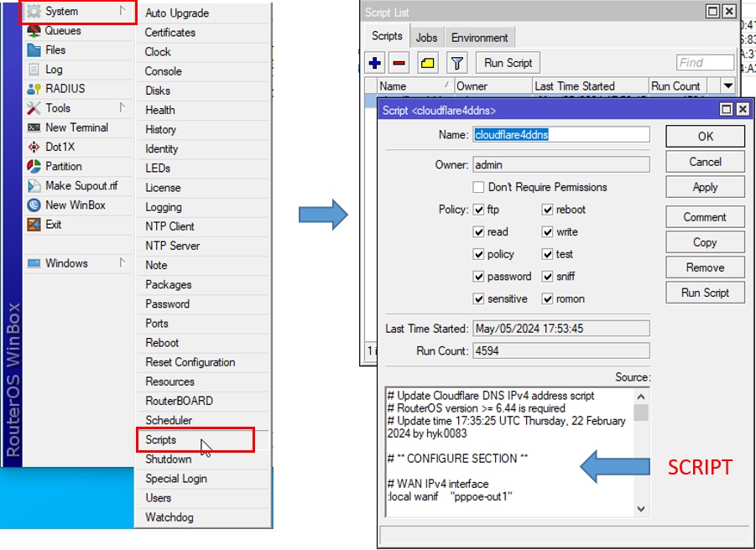The height and width of the screenshot is (550, 756).
Task: Click the Windows menu icon
Action: point(34,263)
